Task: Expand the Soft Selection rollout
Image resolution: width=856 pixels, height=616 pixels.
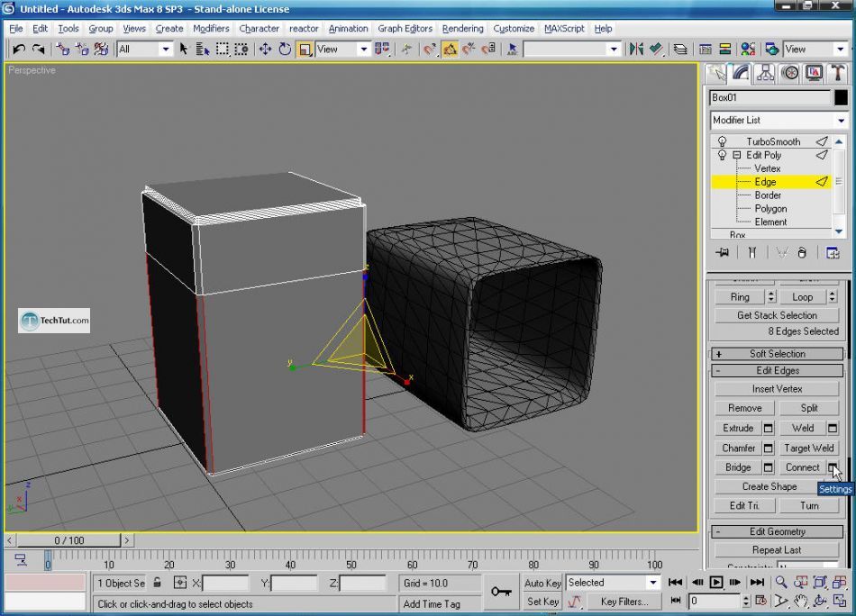Action: point(778,354)
